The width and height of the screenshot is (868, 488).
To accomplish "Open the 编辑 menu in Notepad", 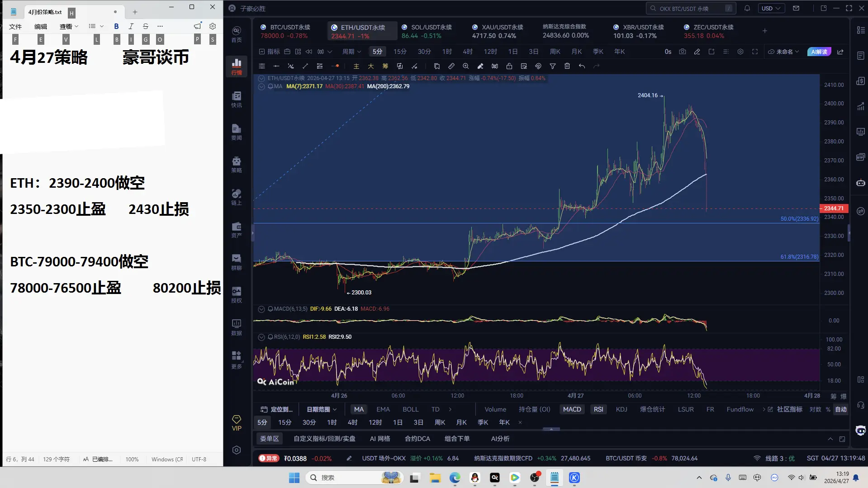I will tap(41, 26).
